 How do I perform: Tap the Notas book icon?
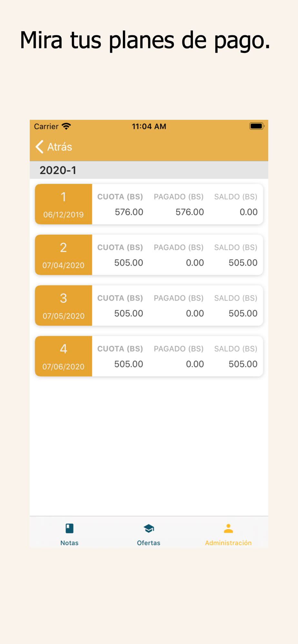[x=69, y=528]
